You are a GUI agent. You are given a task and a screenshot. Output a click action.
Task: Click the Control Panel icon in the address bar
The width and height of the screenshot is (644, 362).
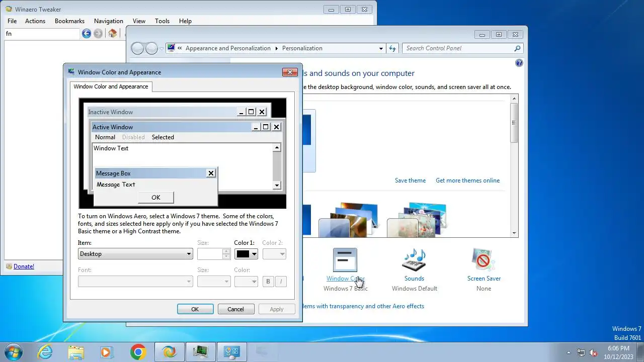tap(171, 48)
